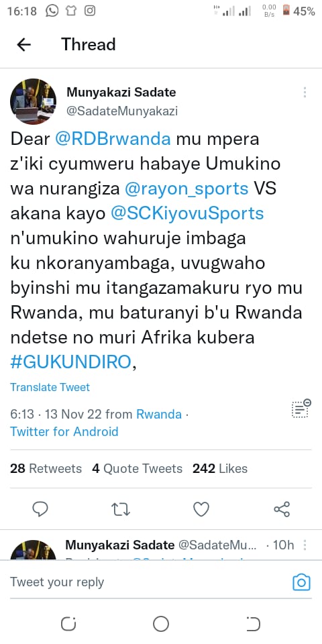322x644 pixels.
Task: Open Munyakazi Sadate's profile picture
Action: point(34,101)
